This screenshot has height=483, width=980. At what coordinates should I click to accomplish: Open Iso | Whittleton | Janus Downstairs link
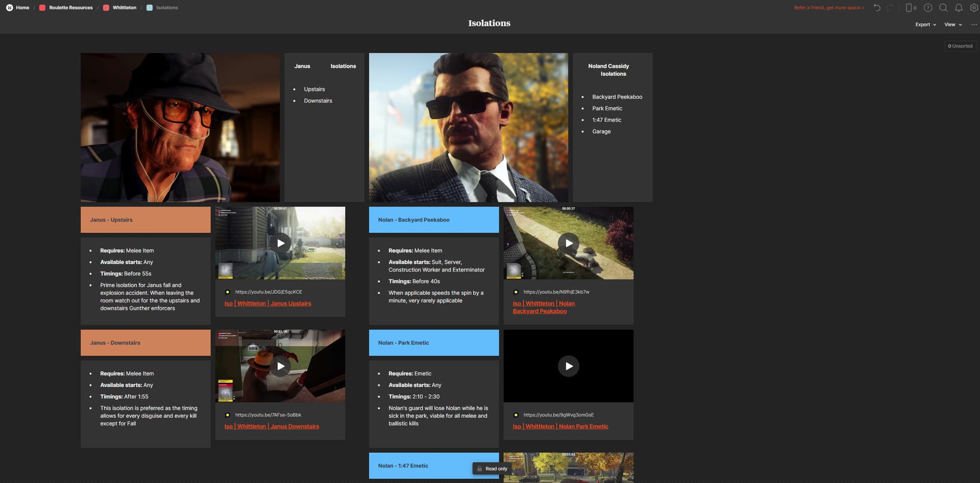(x=272, y=426)
